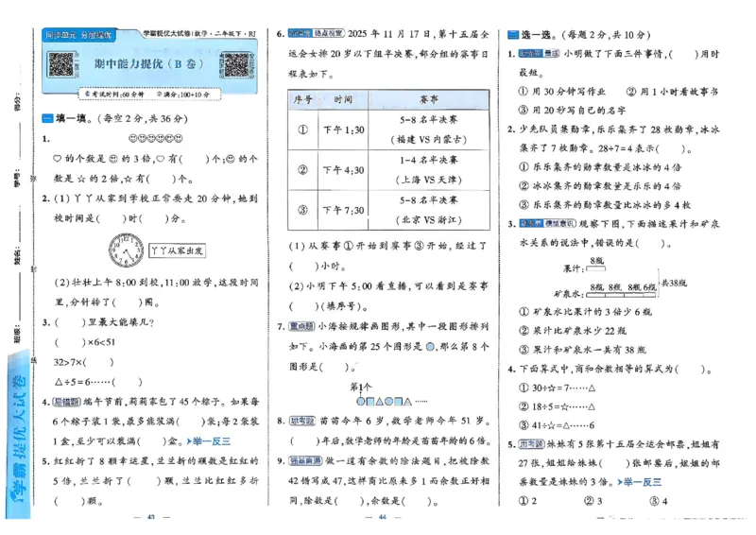Click the (北京 VS 浙江) match cell
This screenshot has width=756, height=535.
429,220
